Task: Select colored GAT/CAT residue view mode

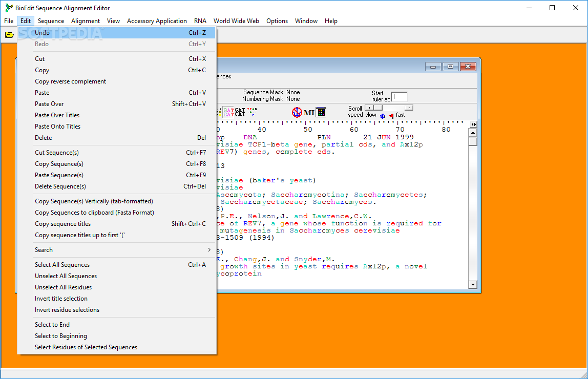Action: click(228, 112)
